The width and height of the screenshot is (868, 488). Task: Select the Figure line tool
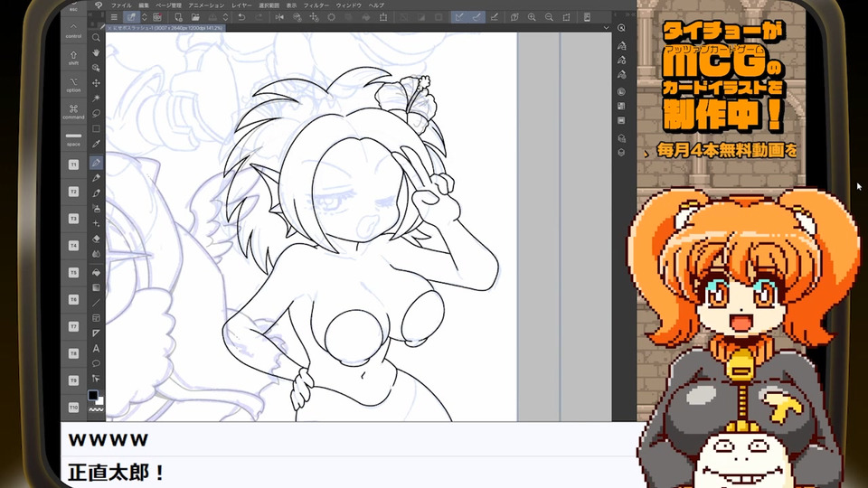tap(96, 303)
